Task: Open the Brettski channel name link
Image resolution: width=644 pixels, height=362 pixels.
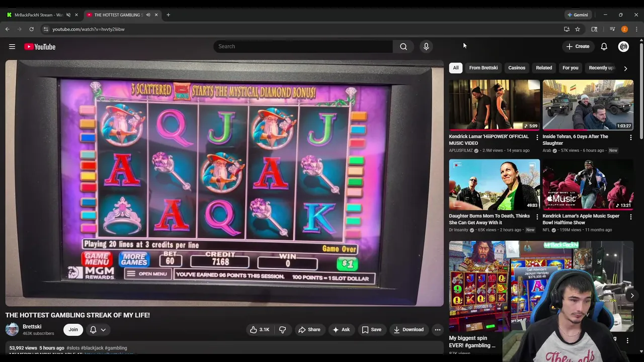Action: point(32,326)
